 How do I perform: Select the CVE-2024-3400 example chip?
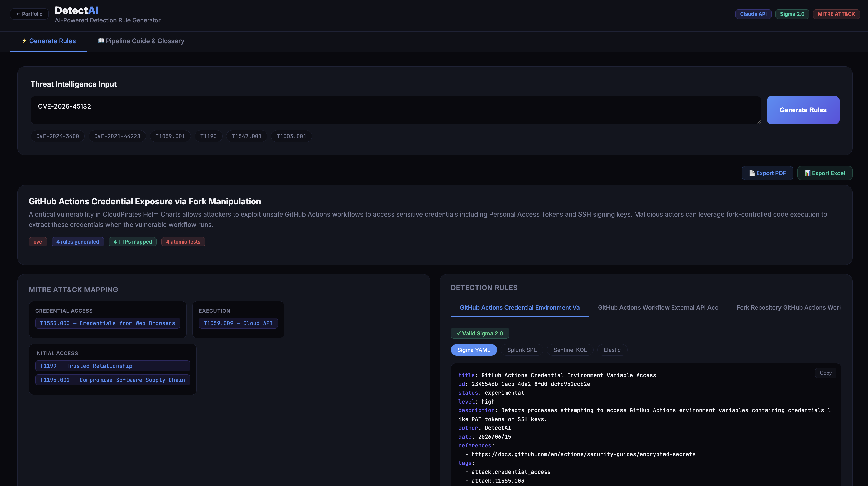point(57,136)
